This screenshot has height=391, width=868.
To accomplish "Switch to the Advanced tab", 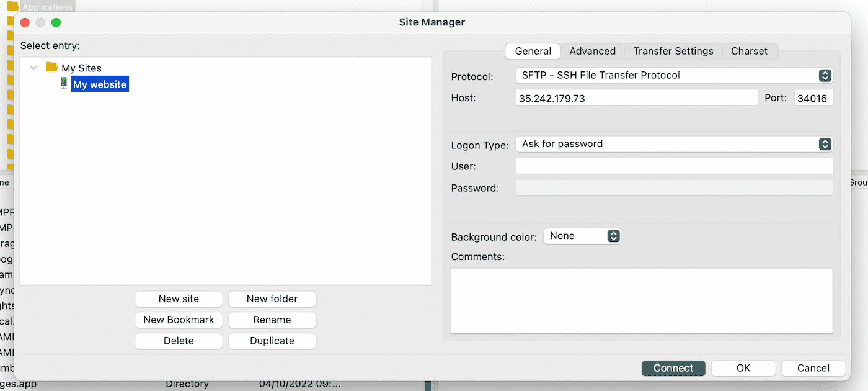I will point(592,52).
